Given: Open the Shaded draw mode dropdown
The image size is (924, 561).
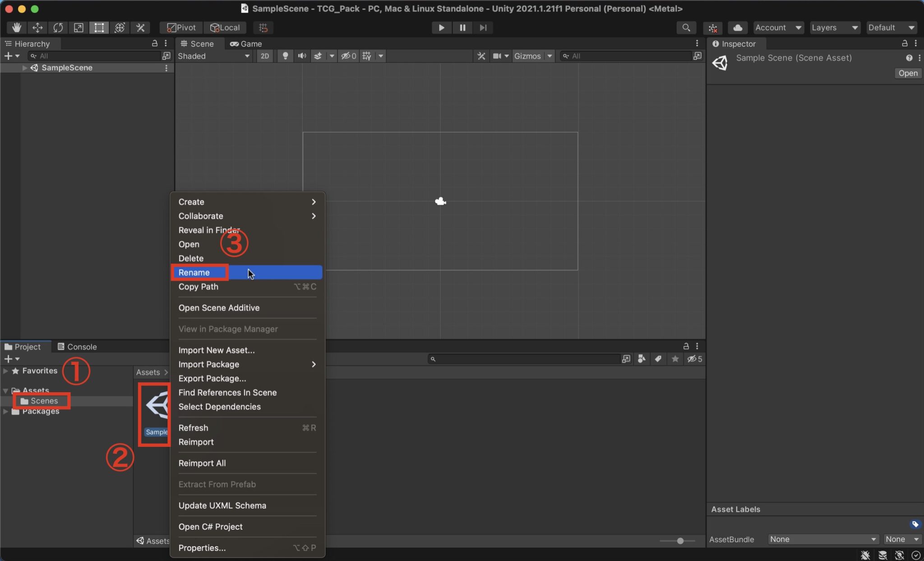Looking at the screenshot, I should tap(213, 56).
